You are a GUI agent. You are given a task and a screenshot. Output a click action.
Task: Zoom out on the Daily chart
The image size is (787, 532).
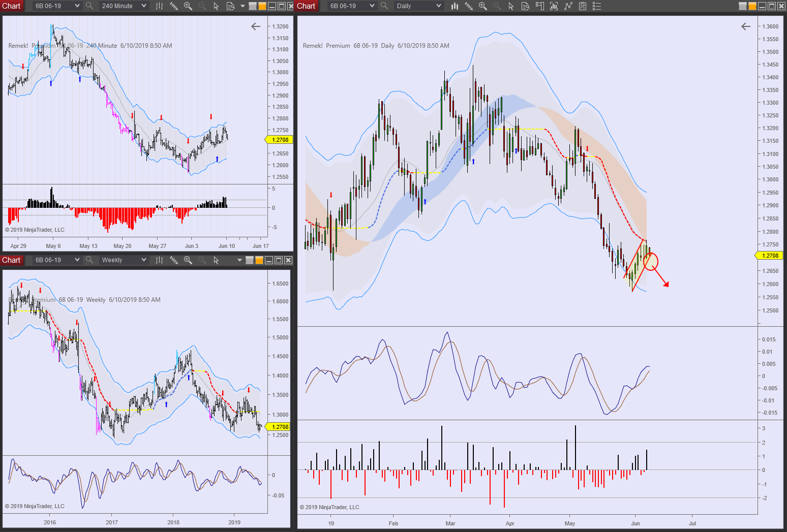coord(497,6)
